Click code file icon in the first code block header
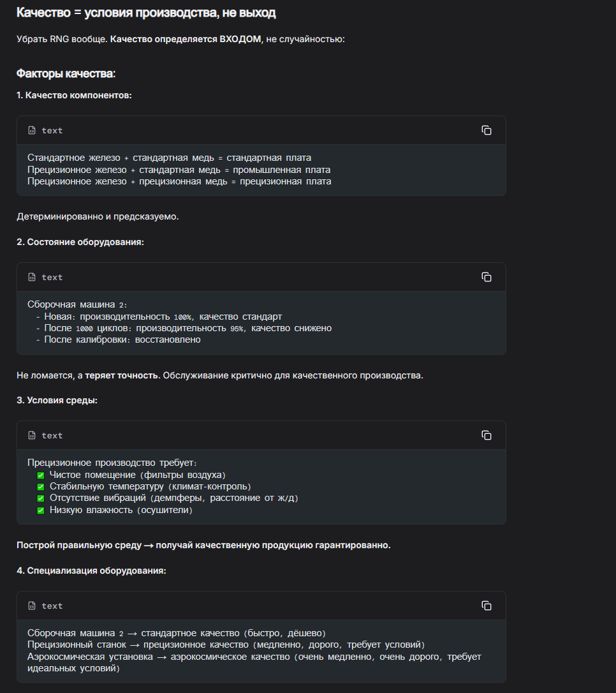The width and height of the screenshot is (616, 693). click(x=32, y=130)
